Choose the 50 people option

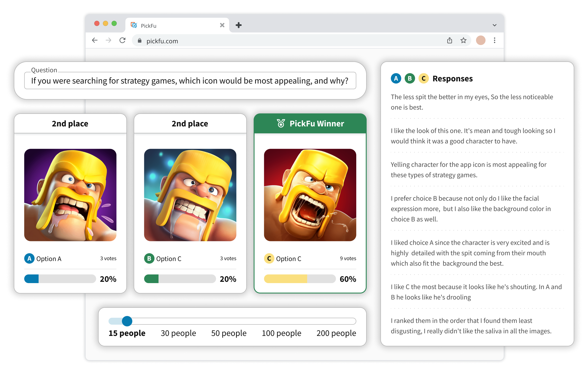pyautogui.click(x=228, y=333)
